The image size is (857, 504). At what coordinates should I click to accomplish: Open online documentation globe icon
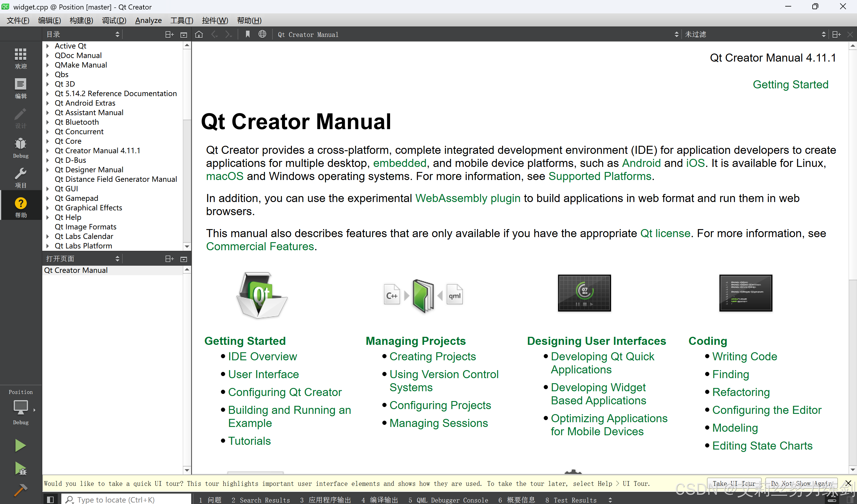[x=262, y=34]
